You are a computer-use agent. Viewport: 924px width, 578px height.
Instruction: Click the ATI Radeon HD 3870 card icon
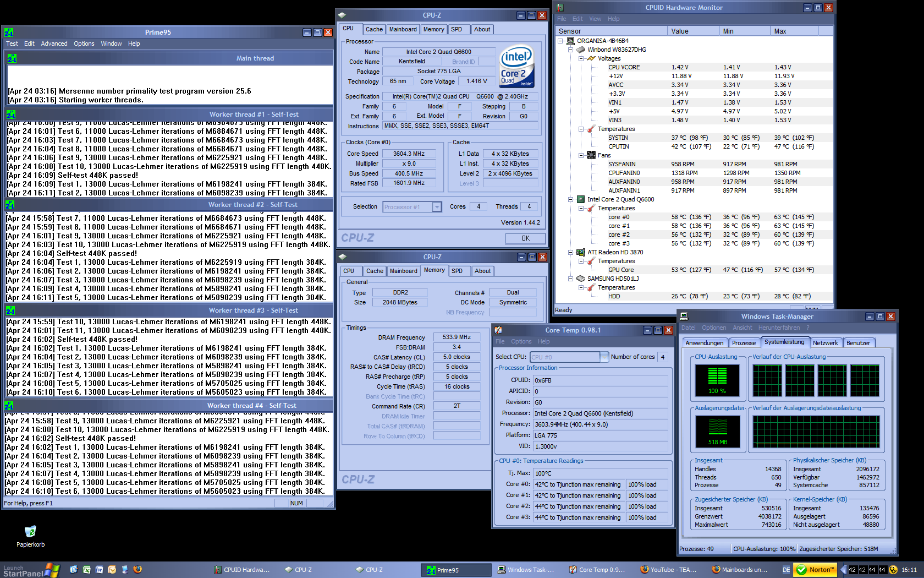pyautogui.click(x=581, y=252)
